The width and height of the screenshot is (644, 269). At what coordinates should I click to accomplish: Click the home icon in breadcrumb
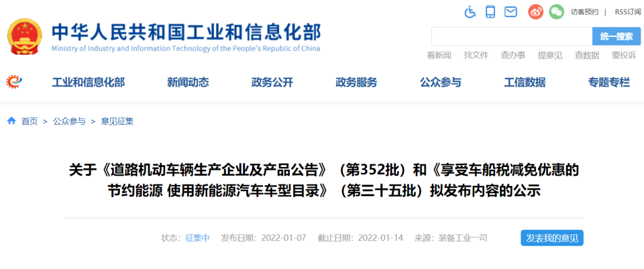(11, 120)
